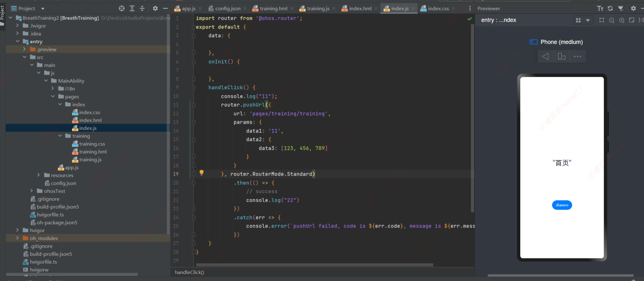The image size is (644, 281).
Task: Open Project panel settings gear
Action: click(155, 8)
